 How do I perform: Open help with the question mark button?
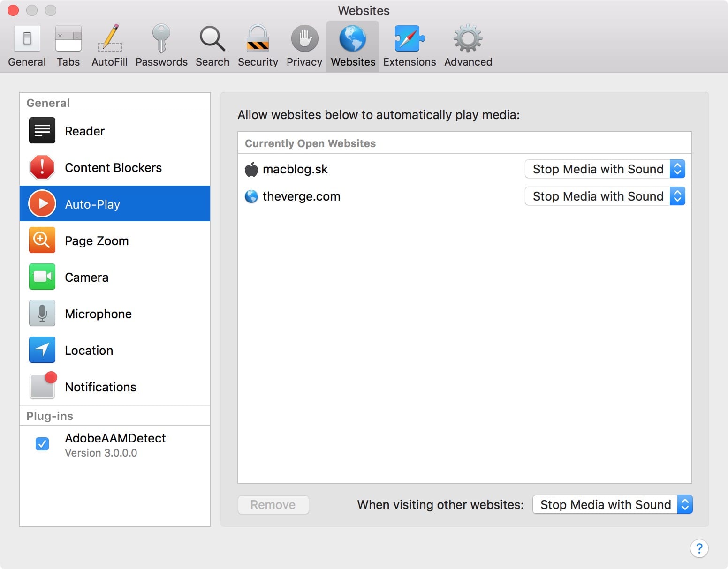pos(699,548)
